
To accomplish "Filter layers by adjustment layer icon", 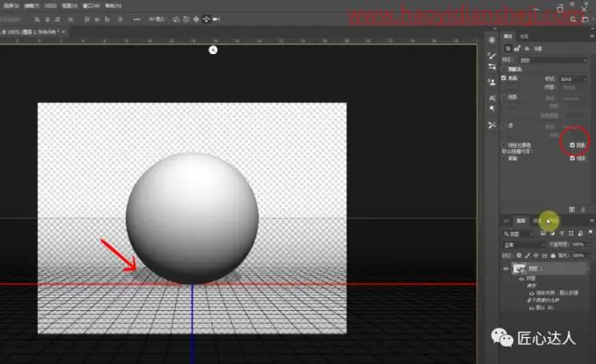I will pos(552,233).
